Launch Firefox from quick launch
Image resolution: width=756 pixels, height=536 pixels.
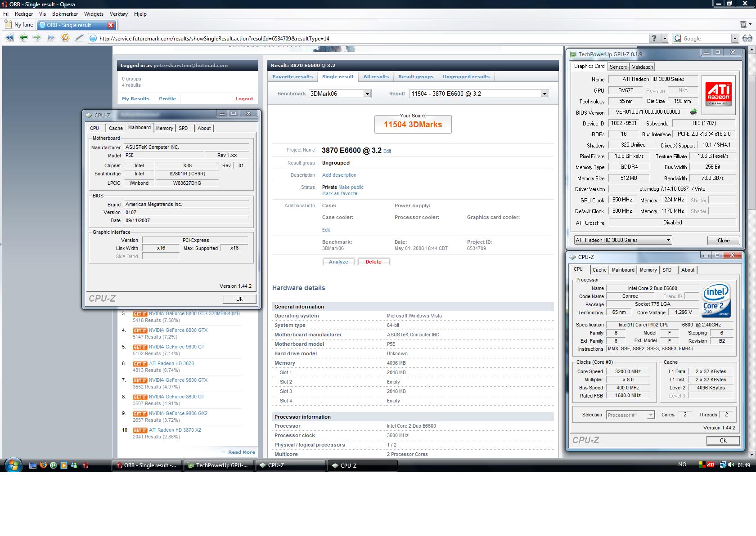pyautogui.click(x=43, y=465)
